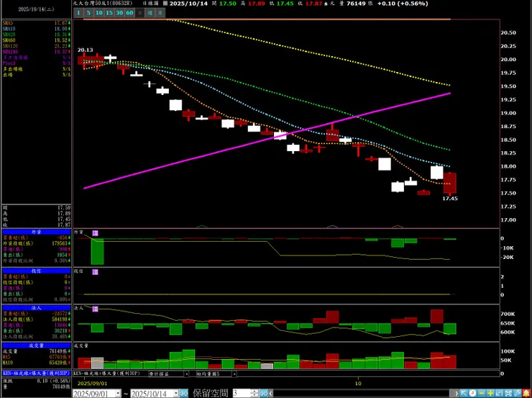Click the SMA60 indicator row

(x=36, y=40)
